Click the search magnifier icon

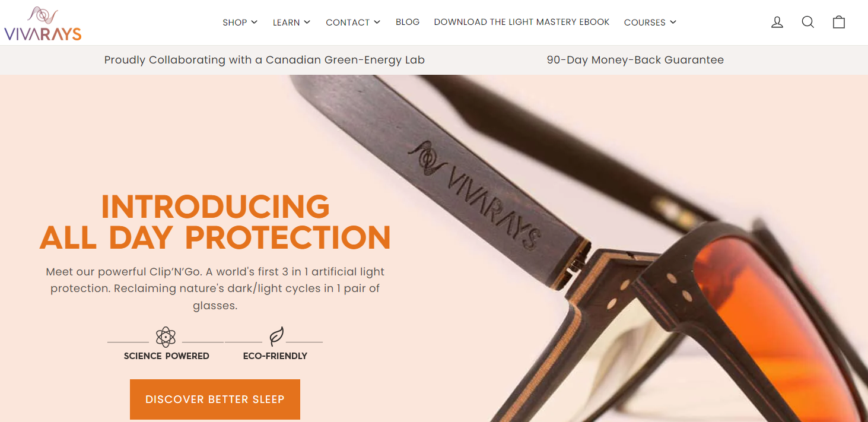[807, 22]
